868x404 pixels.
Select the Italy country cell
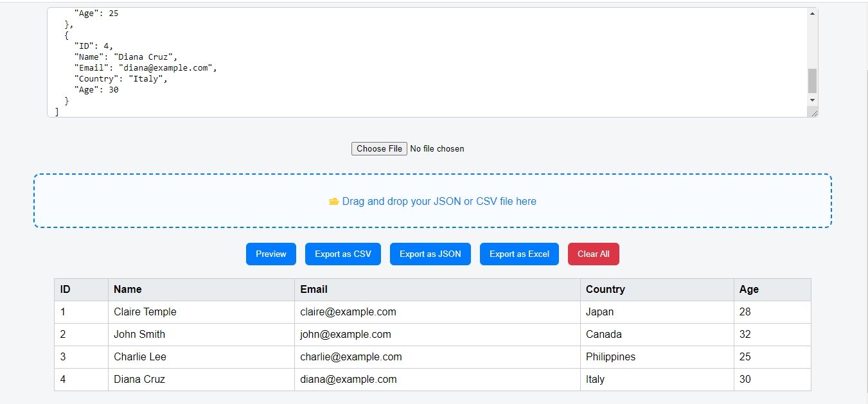click(595, 379)
